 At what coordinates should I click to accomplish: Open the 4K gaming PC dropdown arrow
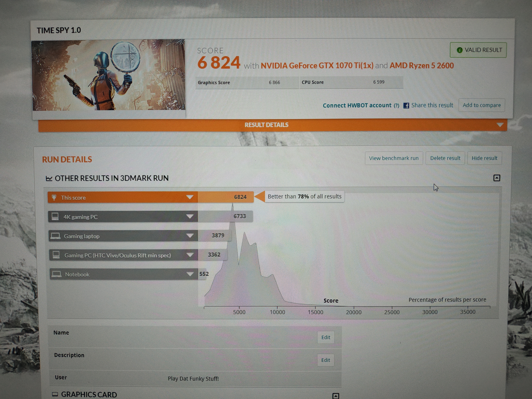[x=190, y=216]
